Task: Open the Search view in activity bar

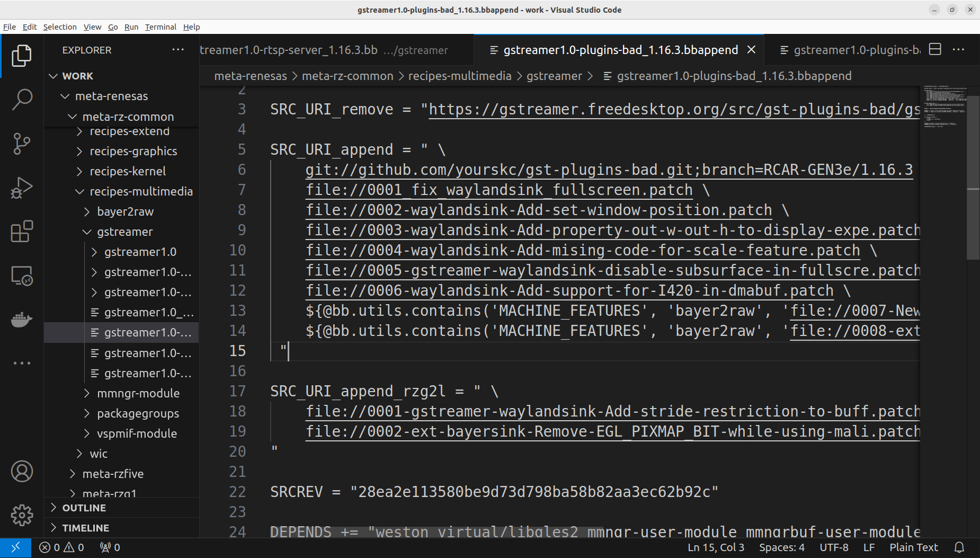Action: tap(22, 99)
